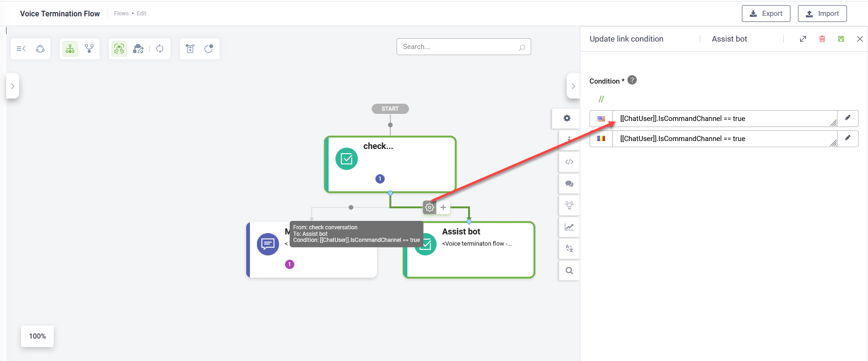Toggle the focus flow frame mode
The width and height of the screenshot is (868, 361).
119,49
